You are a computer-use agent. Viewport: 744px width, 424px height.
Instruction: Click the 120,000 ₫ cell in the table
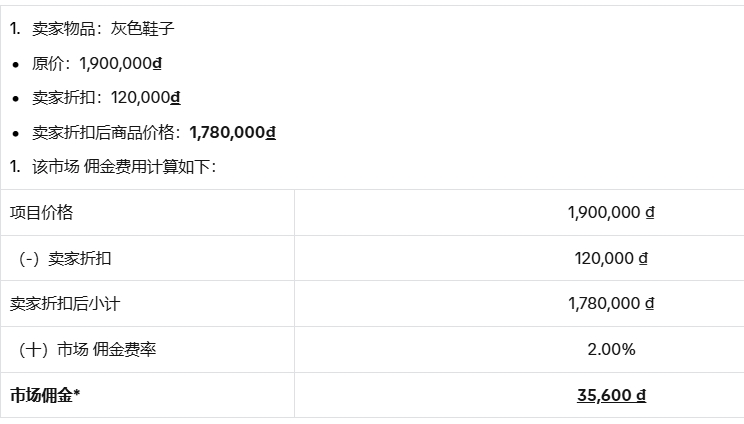tap(611, 258)
